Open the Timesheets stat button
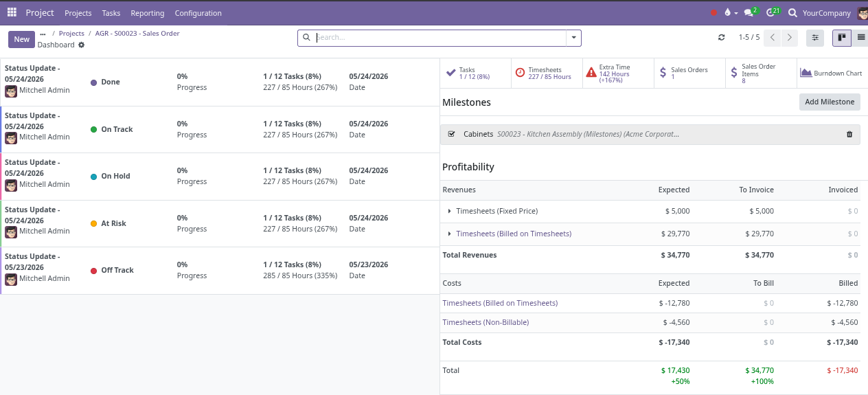Image resolution: width=868 pixels, height=395 pixels. coord(547,74)
